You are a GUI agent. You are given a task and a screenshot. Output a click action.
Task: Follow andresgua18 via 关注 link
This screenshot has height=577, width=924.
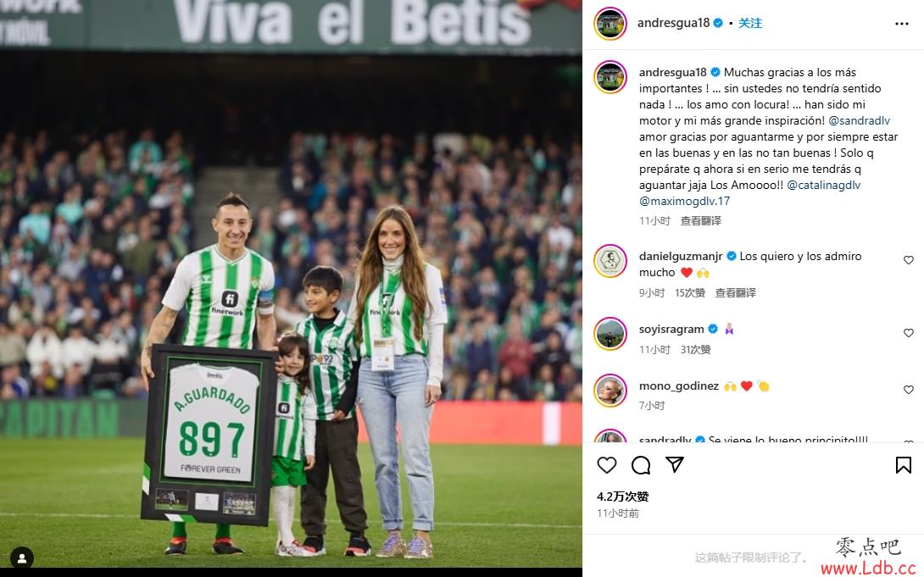pyautogui.click(x=750, y=23)
